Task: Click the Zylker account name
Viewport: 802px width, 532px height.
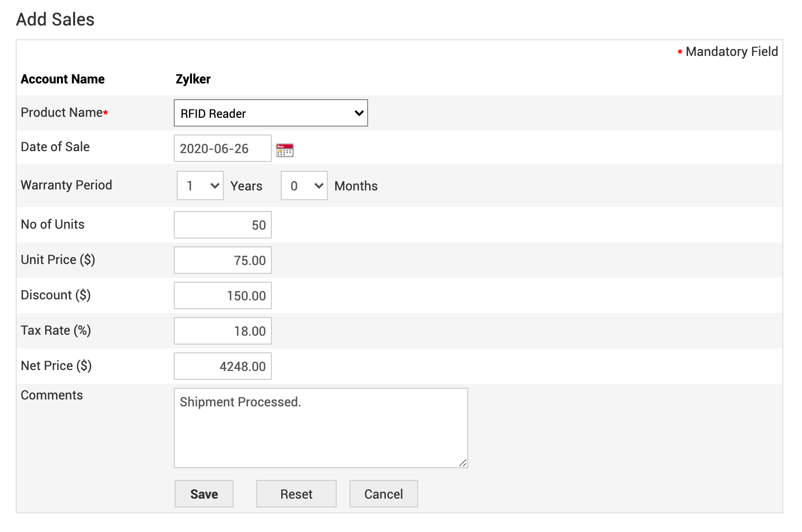Action: point(193,79)
